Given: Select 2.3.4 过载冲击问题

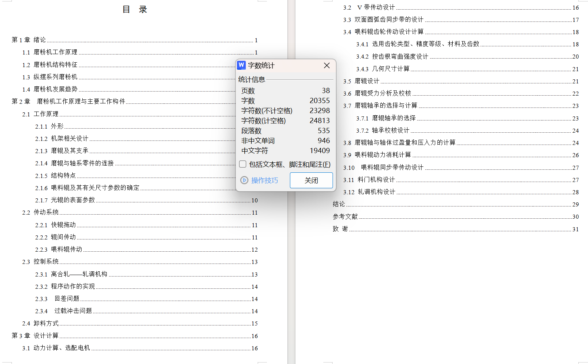Looking at the screenshot, I should point(146,311).
